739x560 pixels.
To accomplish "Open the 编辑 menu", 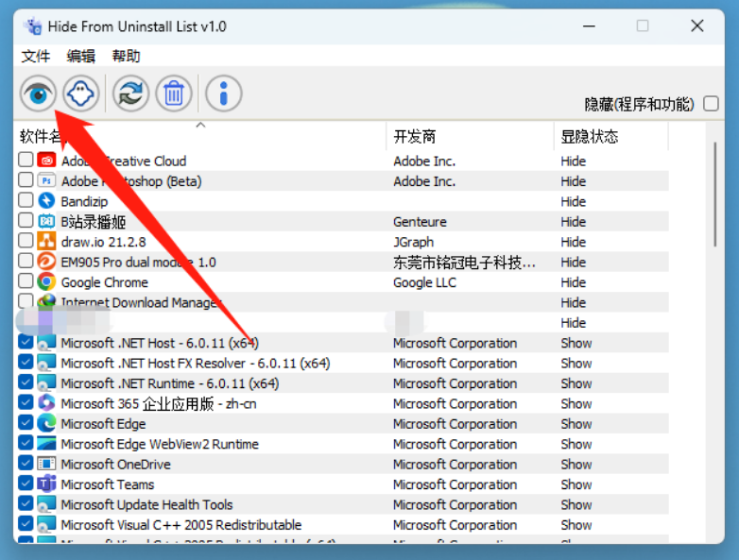I will click(x=81, y=56).
